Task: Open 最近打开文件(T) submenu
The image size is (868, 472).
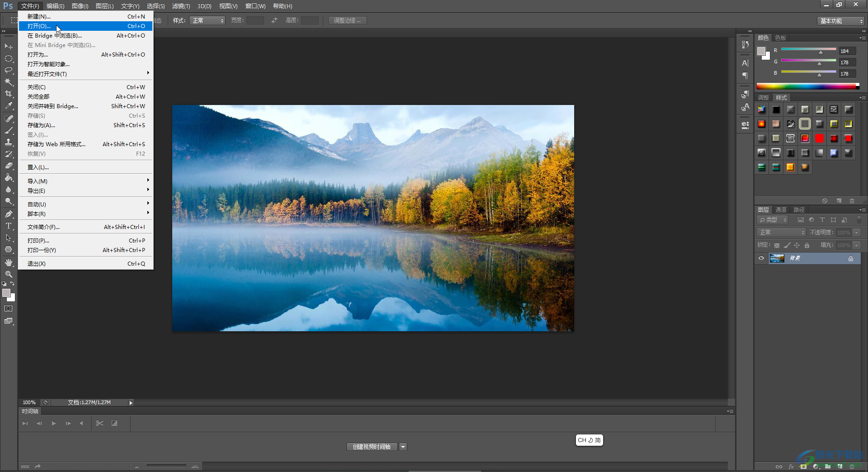Action: click(x=85, y=74)
